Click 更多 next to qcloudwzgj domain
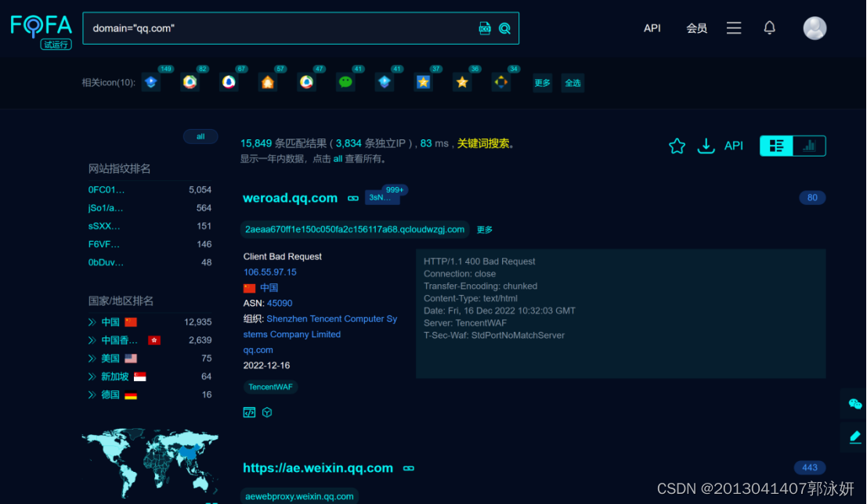The image size is (867, 504). click(x=484, y=230)
